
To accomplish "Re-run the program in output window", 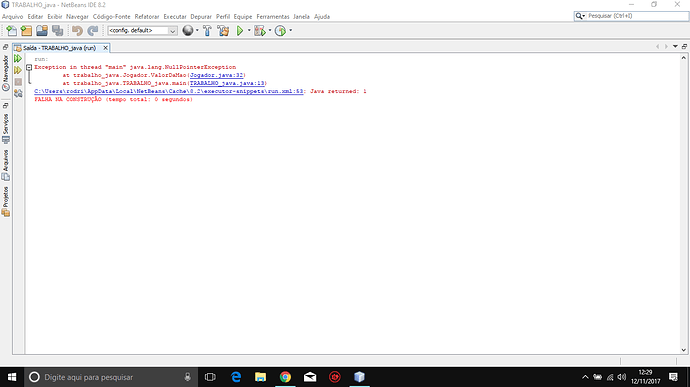I will point(18,59).
